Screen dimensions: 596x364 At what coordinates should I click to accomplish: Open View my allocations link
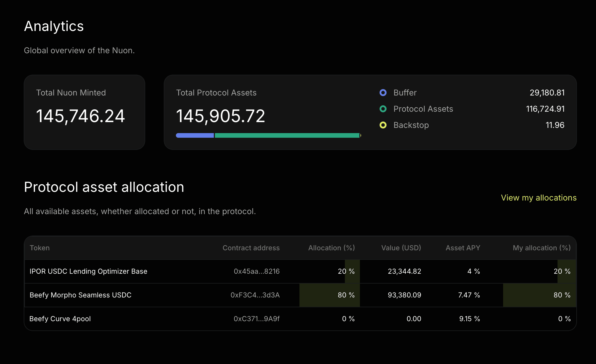[538, 198]
